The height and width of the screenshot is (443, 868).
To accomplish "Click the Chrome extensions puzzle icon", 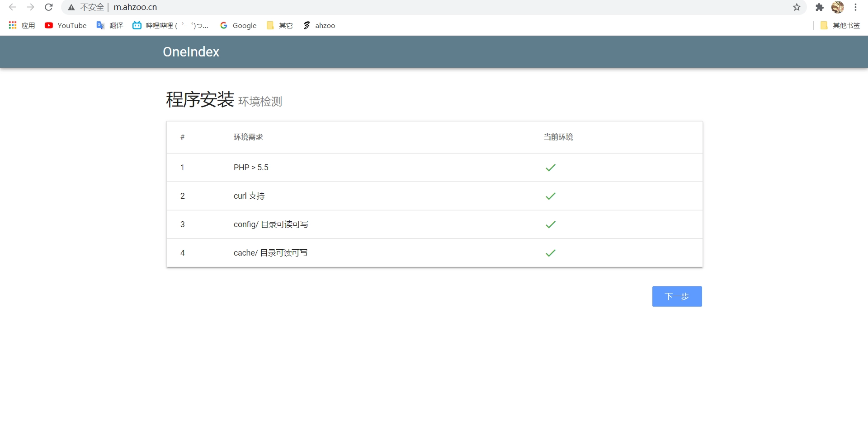I will click(819, 7).
